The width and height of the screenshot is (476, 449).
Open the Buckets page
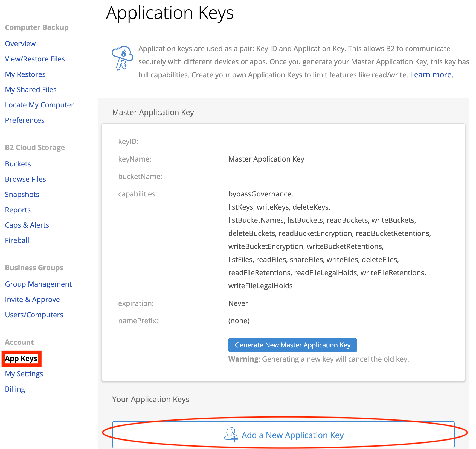(x=18, y=164)
